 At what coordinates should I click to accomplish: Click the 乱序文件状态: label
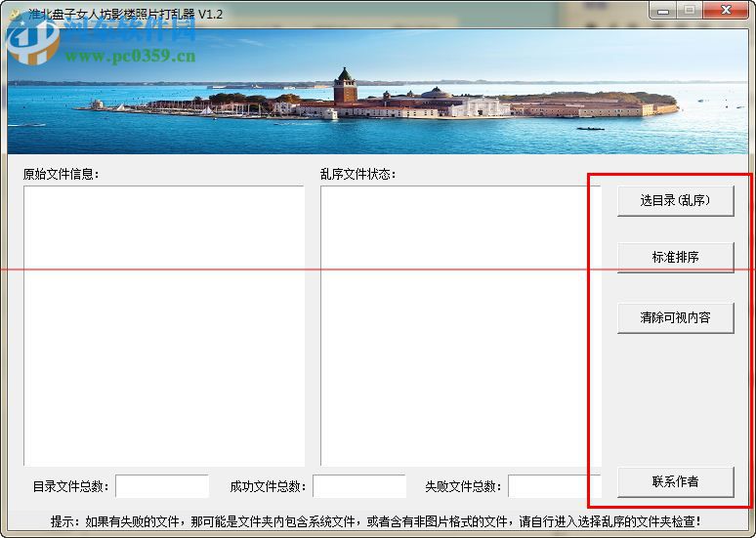pyautogui.click(x=357, y=174)
